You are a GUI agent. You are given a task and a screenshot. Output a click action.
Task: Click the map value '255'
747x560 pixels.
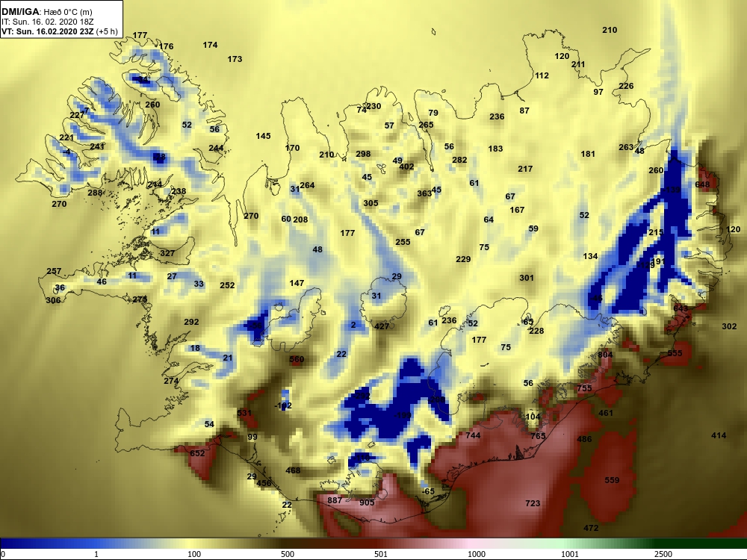403,243
